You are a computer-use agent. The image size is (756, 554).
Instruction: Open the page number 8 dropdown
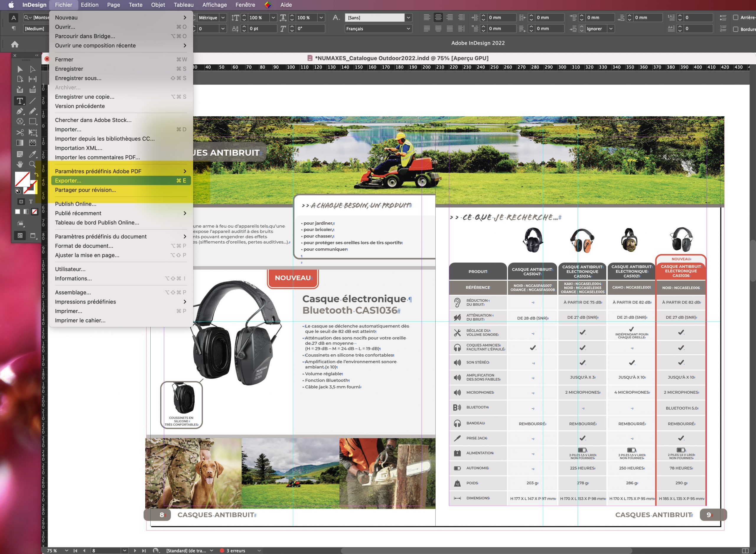point(125,550)
